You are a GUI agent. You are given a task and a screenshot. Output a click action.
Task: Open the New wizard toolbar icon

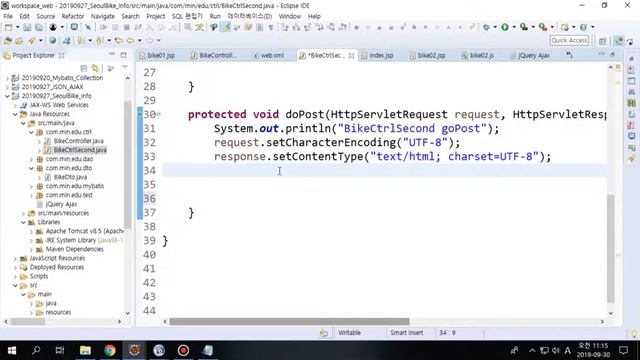9,27
